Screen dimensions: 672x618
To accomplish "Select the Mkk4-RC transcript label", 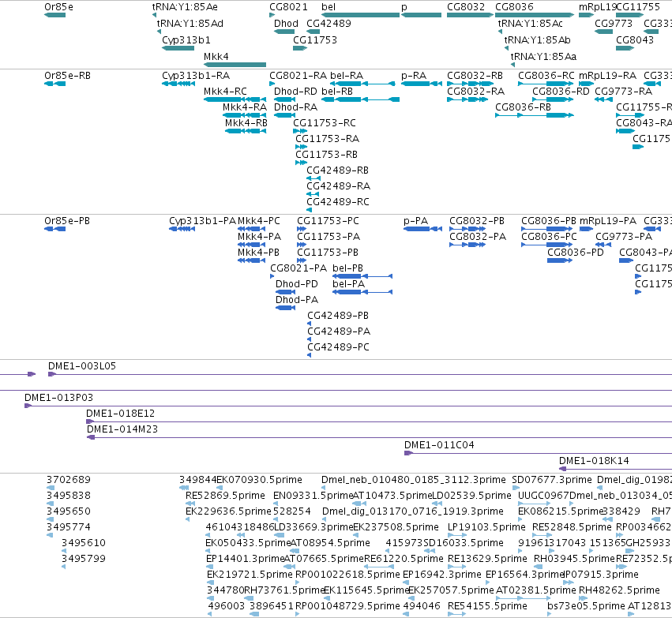I will click(x=225, y=92).
